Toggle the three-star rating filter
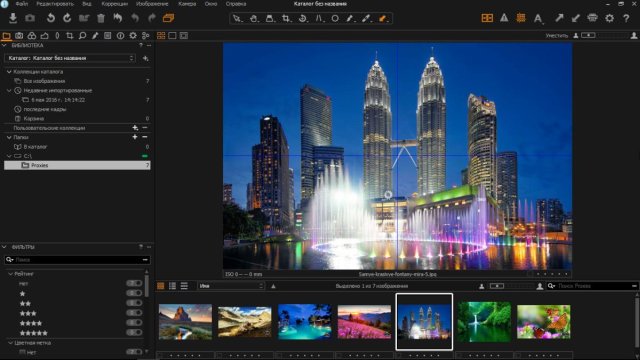This screenshot has height=360, width=640. pos(134,313)
